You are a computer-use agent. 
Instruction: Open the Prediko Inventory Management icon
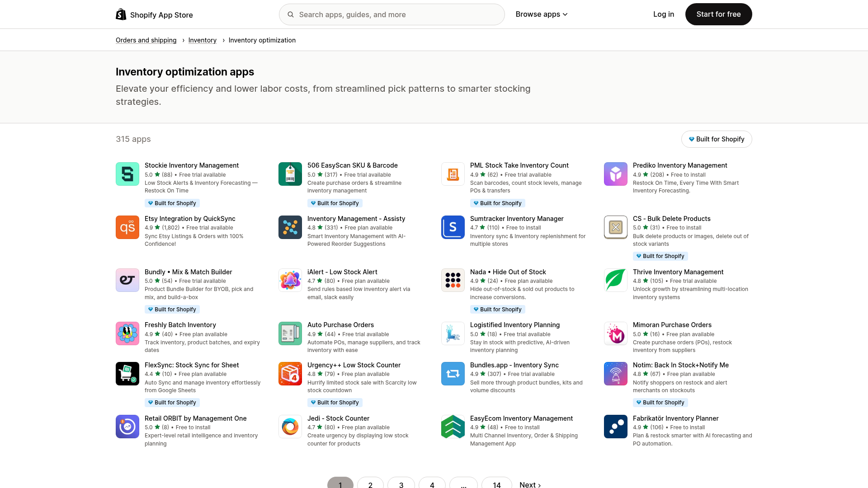[616, 174]
